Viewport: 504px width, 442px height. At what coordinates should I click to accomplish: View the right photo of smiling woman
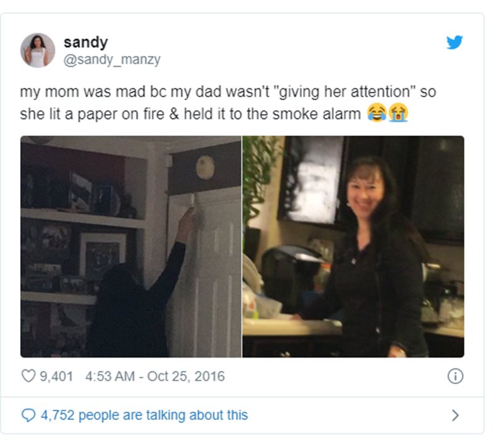tap(353, 246)
